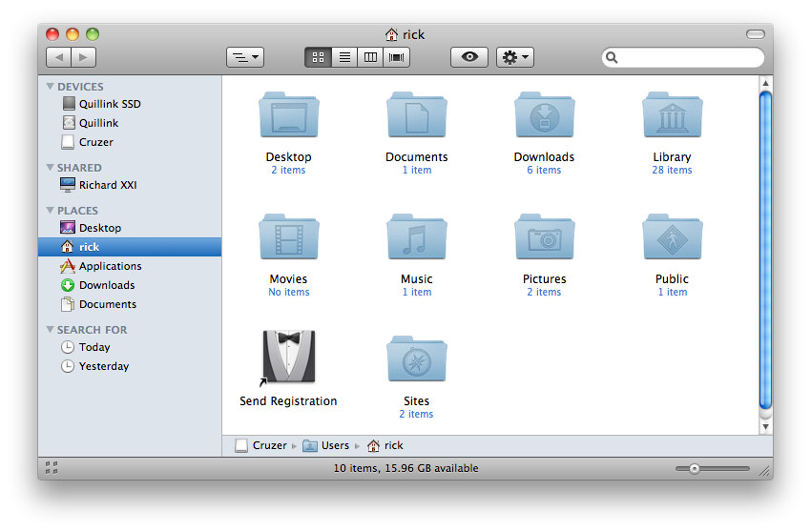
Task: Select the Sites folder icon
Action: 416,358
